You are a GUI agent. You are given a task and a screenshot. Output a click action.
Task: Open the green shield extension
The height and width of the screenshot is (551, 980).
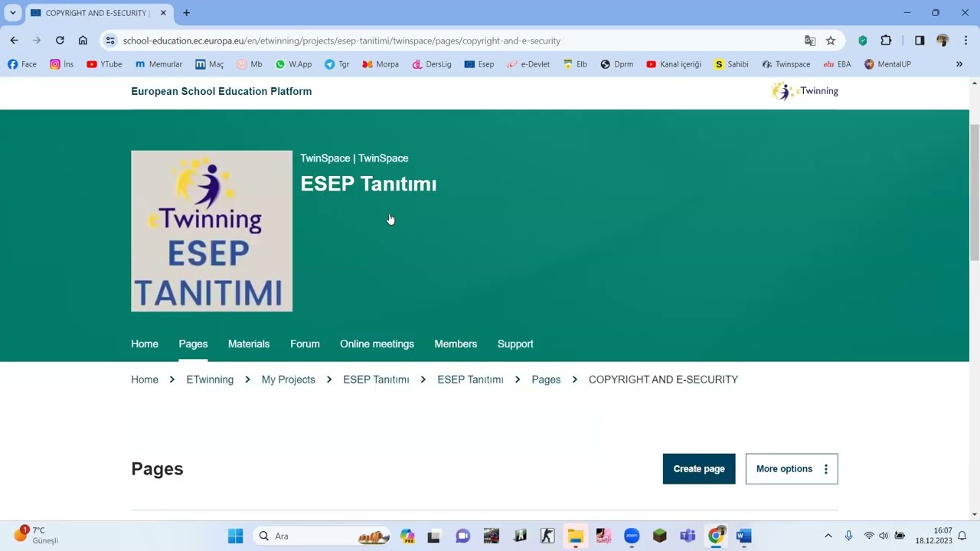pos(863,41)
